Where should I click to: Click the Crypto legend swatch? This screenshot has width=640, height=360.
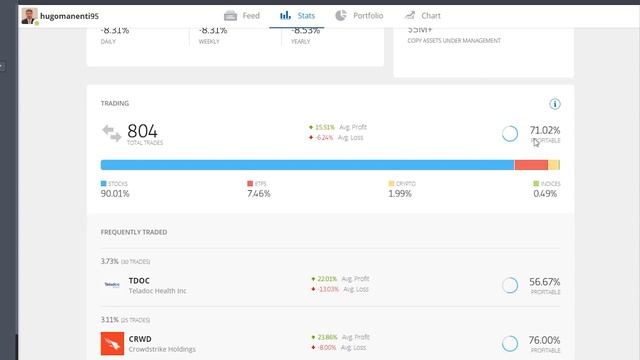tap(391, 184)
